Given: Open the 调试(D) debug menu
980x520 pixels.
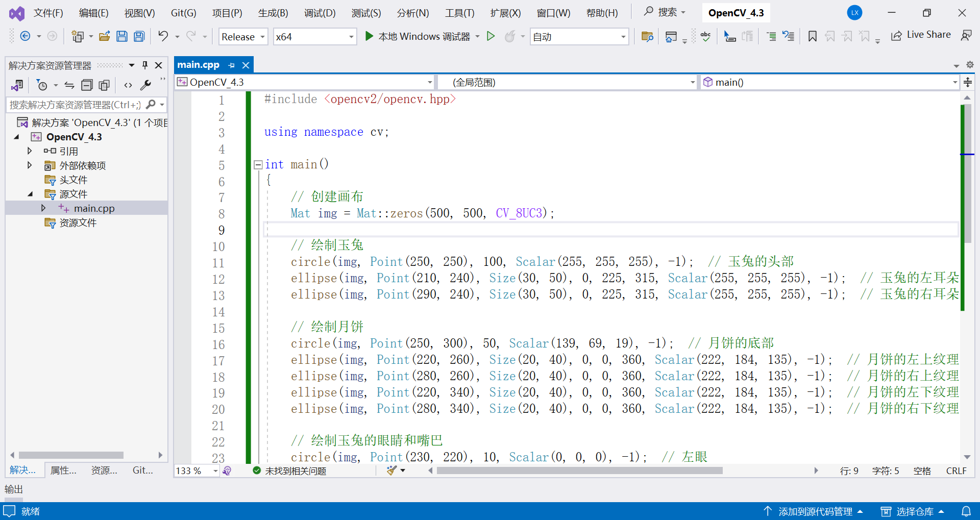Looking at the screenshot, I should (320, 13).
